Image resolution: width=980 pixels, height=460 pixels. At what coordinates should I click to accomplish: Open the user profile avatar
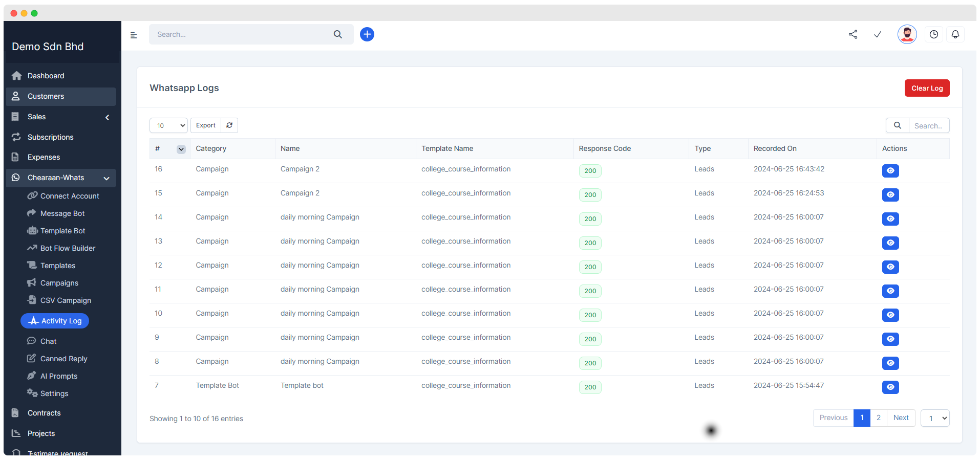[x=906, y=34]
